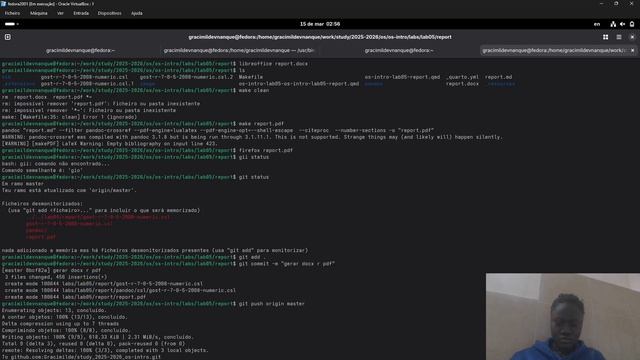Click the 'make clean' command text
The width and height of the screenshot is (640, 360).
coord(253,90)
